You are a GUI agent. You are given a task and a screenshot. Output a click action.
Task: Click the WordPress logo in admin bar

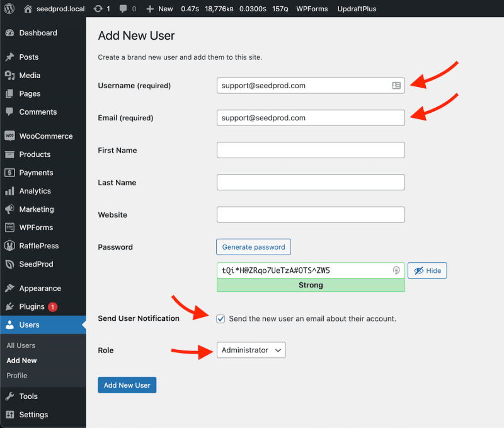(9, 9)
